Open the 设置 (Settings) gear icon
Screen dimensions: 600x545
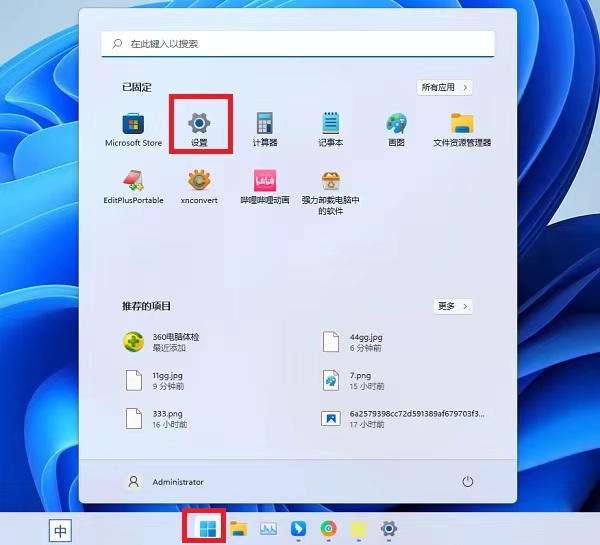point(200,125)
